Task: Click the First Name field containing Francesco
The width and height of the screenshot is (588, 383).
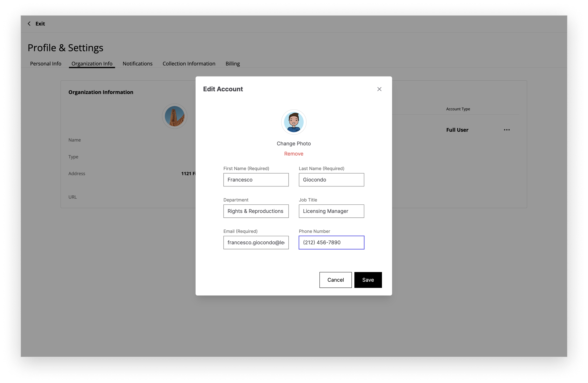Action: click(x=256, y=180)
